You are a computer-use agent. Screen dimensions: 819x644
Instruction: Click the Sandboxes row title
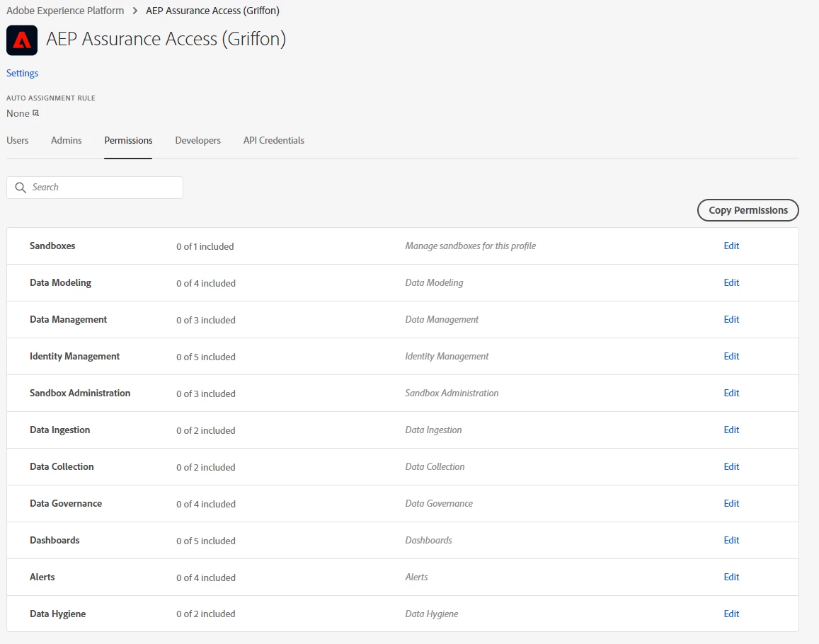tap(52, 246)
